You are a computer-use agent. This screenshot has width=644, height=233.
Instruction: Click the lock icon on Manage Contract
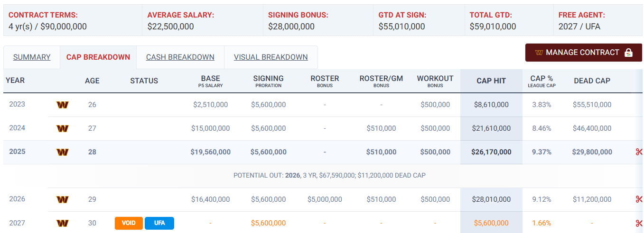pos(628,53)
